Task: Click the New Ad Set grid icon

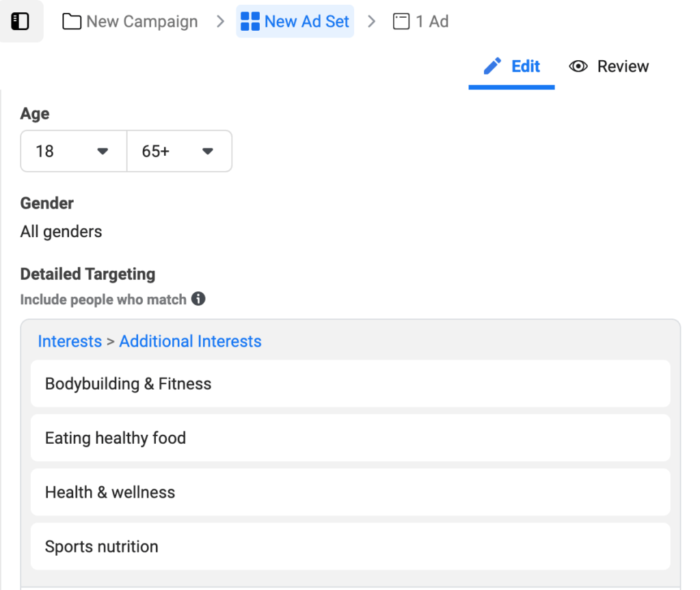Action: pyautogui.click(x=250, y=22)
